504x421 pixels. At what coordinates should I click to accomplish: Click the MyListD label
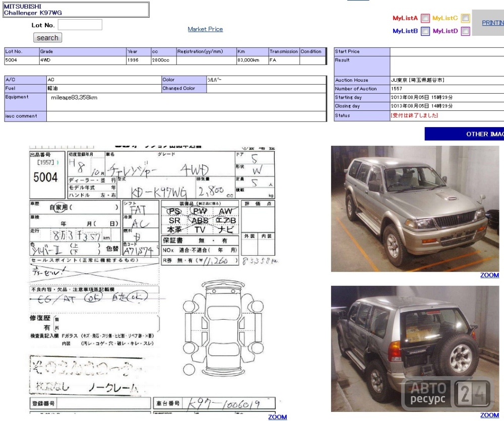[x=445, y=31]
